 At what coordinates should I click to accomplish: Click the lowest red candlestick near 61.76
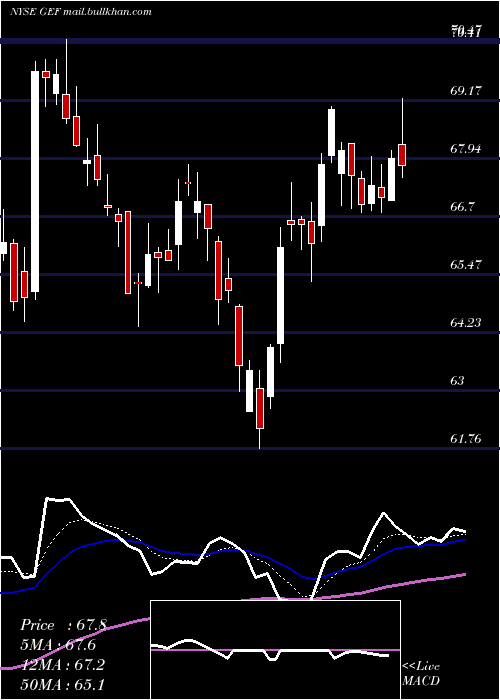tap(259, 408)
